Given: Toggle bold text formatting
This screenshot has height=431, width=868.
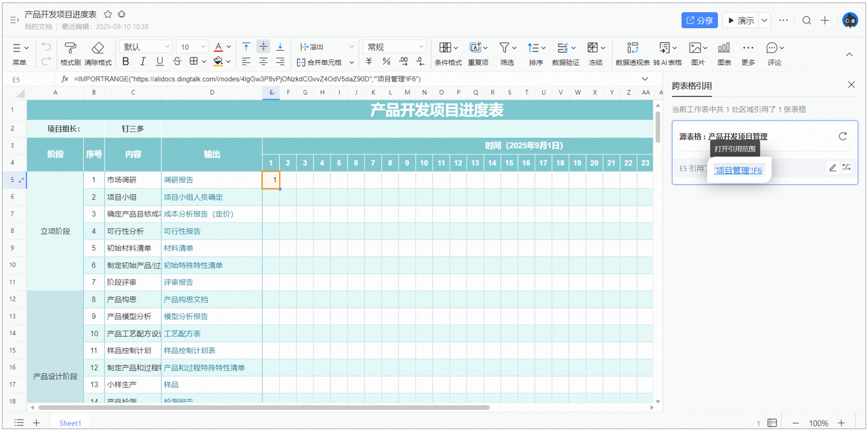Looking at the screenshot, I should [x=126, y=61].
